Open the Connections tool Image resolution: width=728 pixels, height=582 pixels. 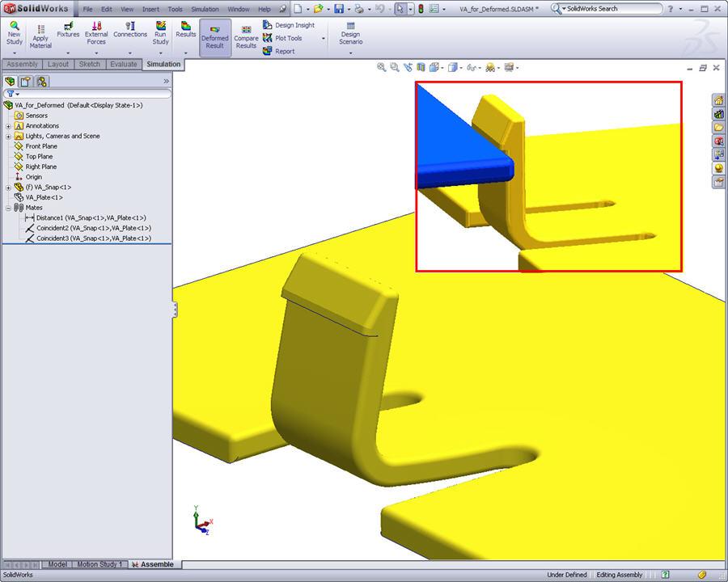pos(130,29)
